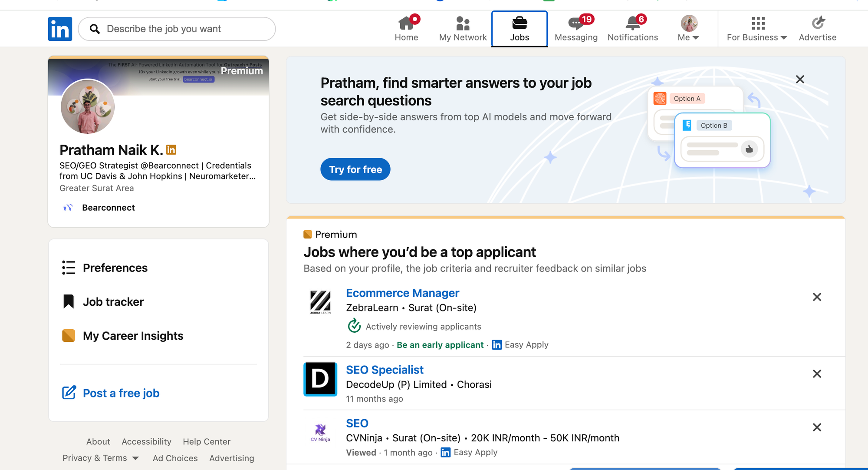
Task: Open the Advertising footer link
Action: (232, 458)
